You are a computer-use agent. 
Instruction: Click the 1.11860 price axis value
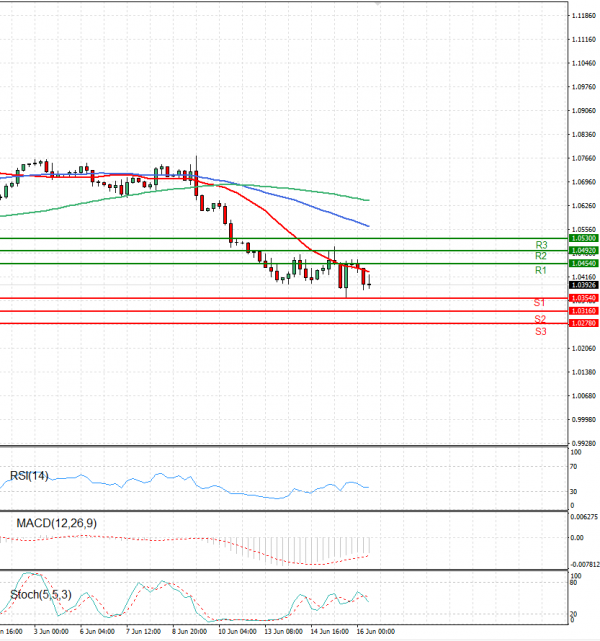(584, 16)
